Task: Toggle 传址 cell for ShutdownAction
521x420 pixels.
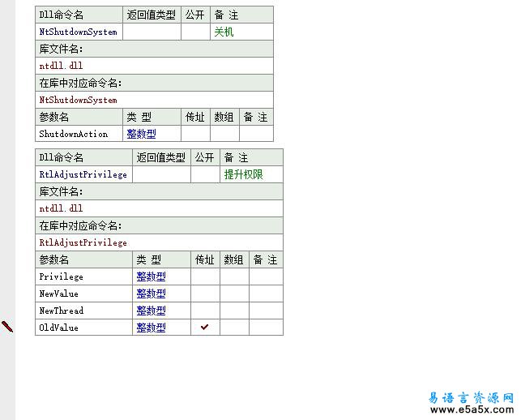Action: coord(196,134)
